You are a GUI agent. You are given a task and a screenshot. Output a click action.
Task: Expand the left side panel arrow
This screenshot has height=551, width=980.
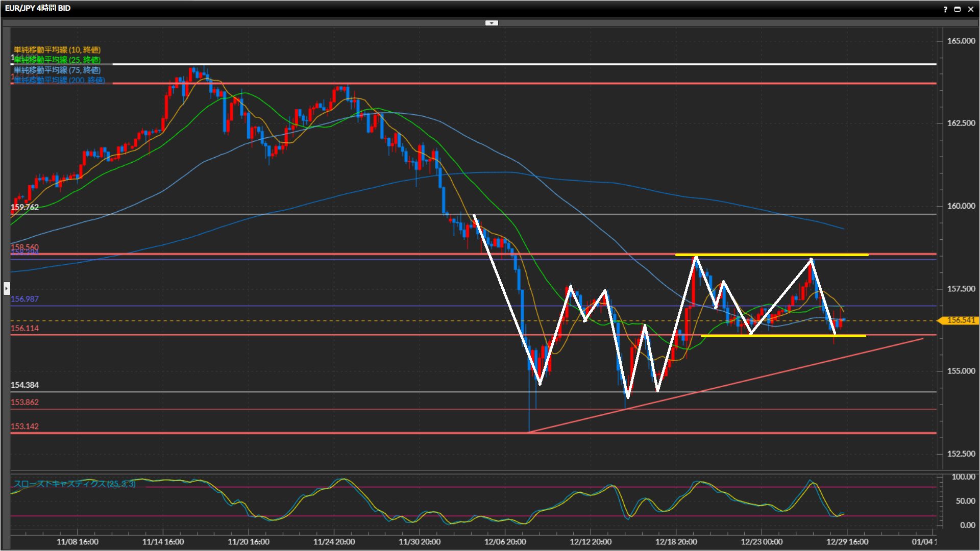pos(6,288)
